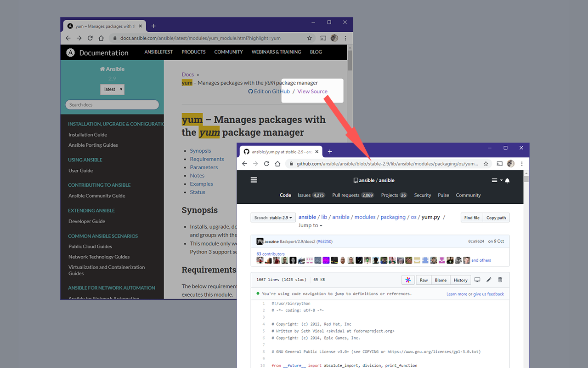Screen dimensions: 588x368
Task: Open the hamburger menu on GitHub
Action: pyautogui.click(x=254, y=180)
